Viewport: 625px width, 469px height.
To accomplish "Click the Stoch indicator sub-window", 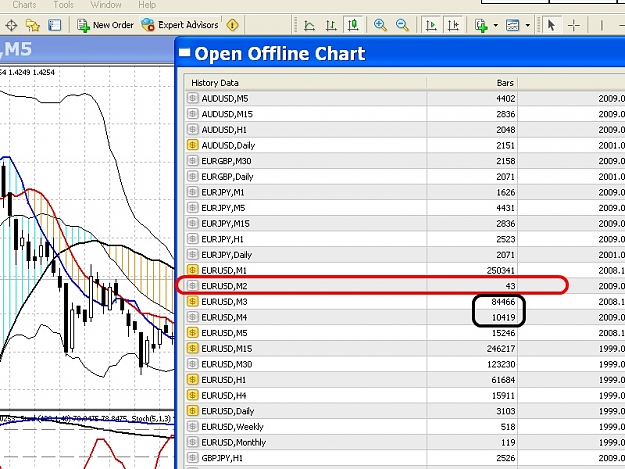I will point(87,440).
